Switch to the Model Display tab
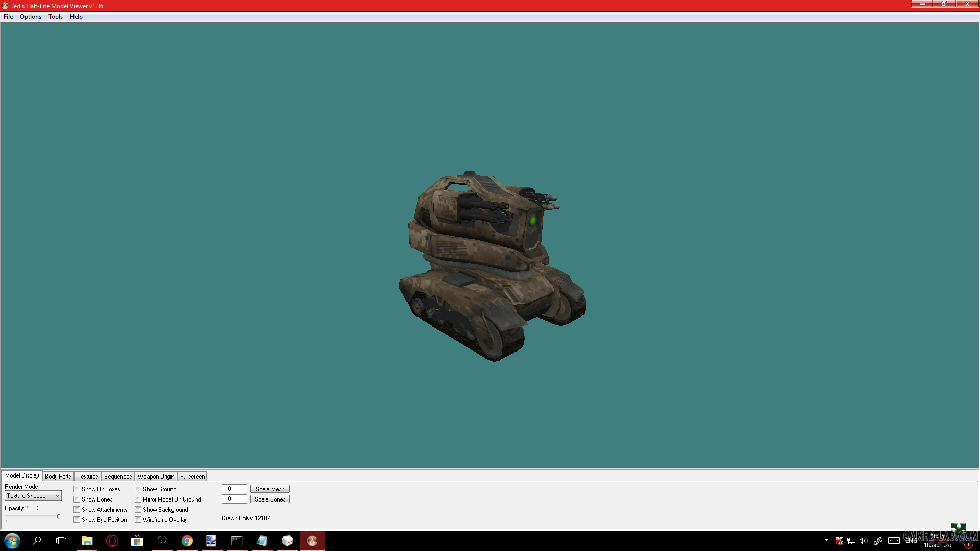Viewport: 980px width, 551px height. [x=22, y=475]
